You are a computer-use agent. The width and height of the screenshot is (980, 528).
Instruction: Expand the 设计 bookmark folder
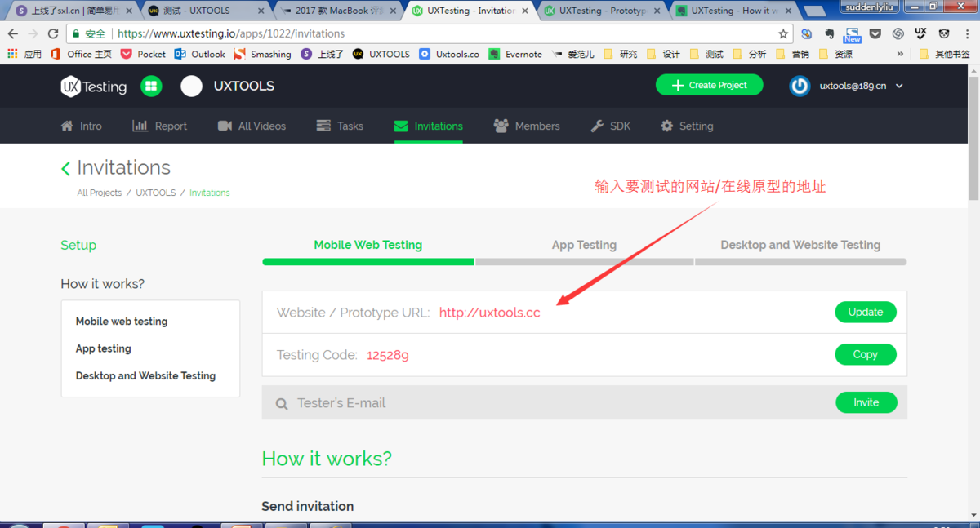click(x=663, y=54)
